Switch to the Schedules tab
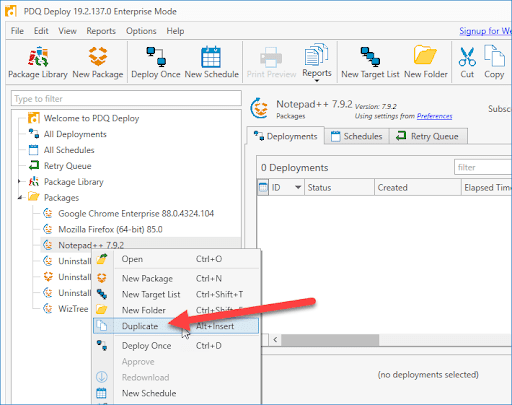 [x=357, y=136]
